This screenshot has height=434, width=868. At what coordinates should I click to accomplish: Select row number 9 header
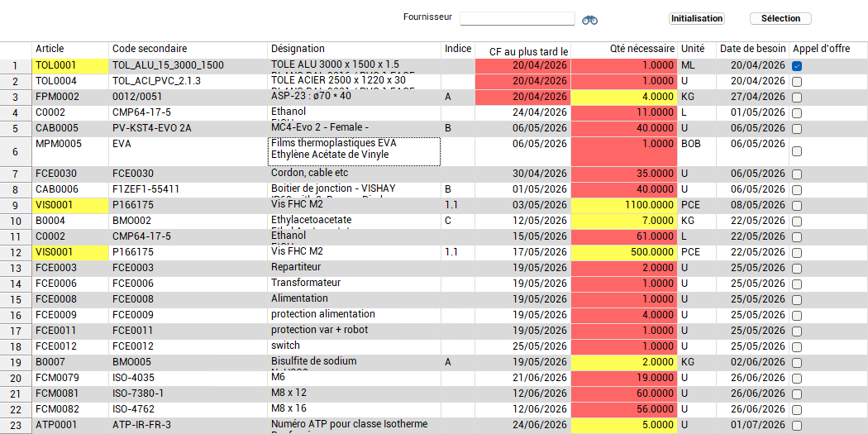point(15,205)
